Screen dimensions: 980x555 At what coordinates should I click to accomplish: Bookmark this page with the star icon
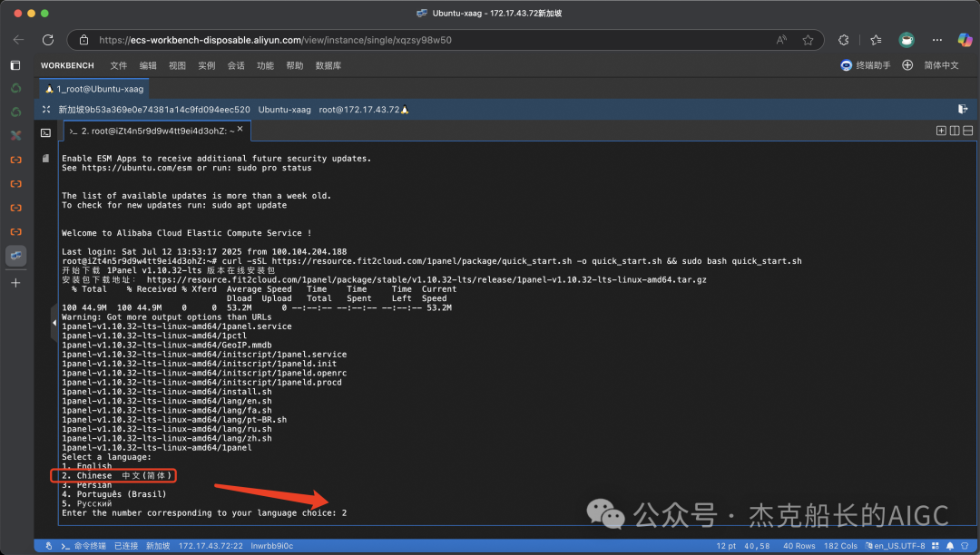coord(808,40)
